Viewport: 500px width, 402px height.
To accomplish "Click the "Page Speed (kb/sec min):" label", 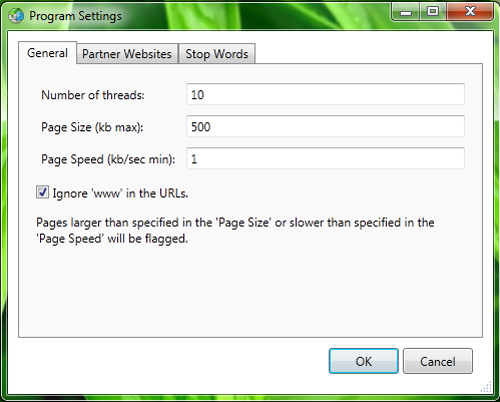I will point(108,159).
